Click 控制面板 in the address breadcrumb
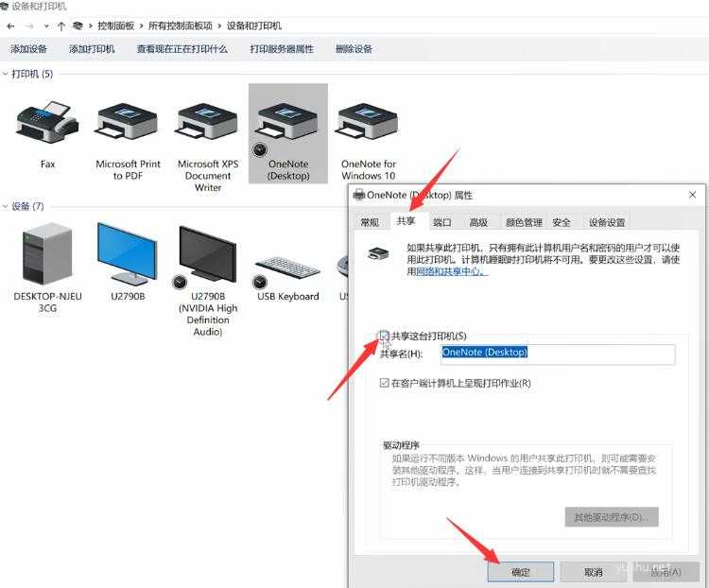Viewport: 709px width, 588px height. point(116,26)
